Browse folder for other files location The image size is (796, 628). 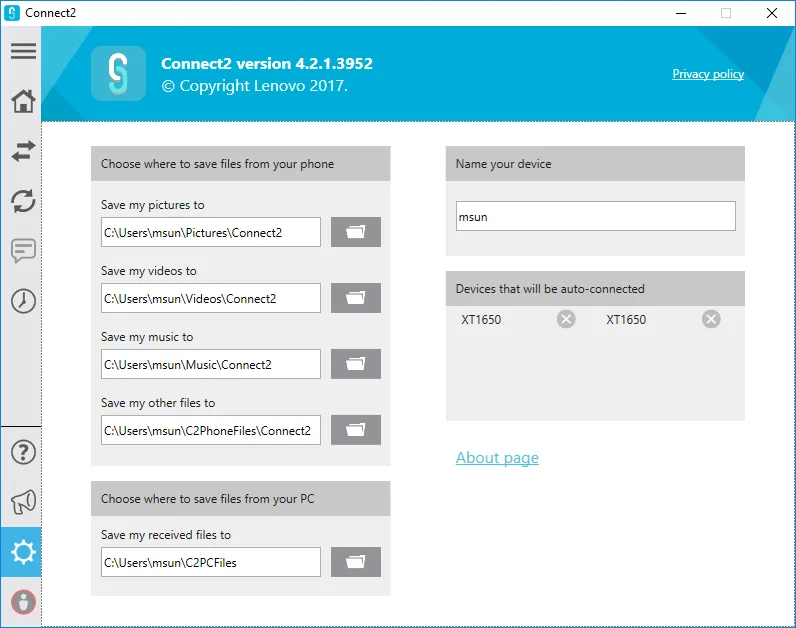coord(356,430)
